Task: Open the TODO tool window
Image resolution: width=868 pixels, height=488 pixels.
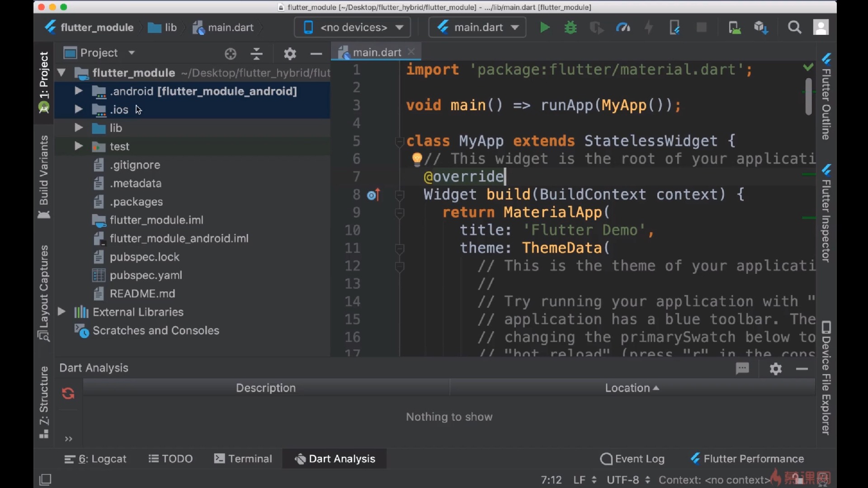Action: pos(170,459)
